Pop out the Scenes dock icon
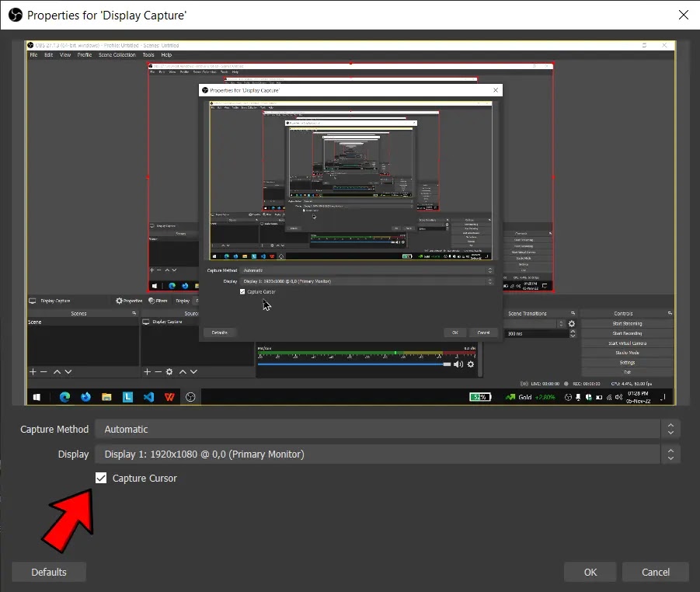700x592 pixels. click(134, 313)
